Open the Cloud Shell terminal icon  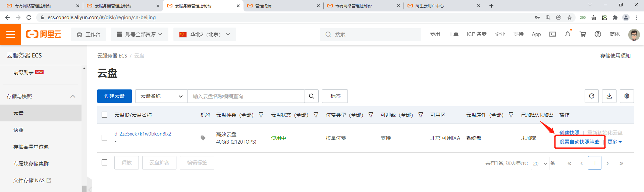552,34
